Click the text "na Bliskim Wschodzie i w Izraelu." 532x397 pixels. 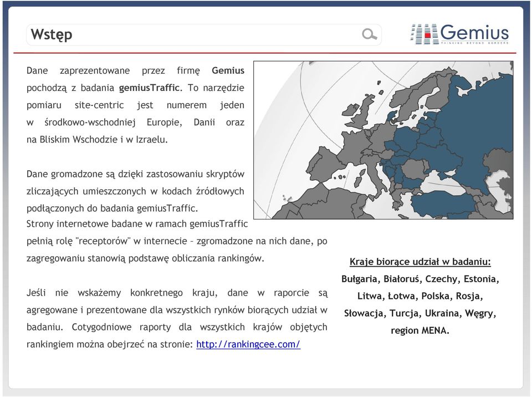tap(97, 140)
